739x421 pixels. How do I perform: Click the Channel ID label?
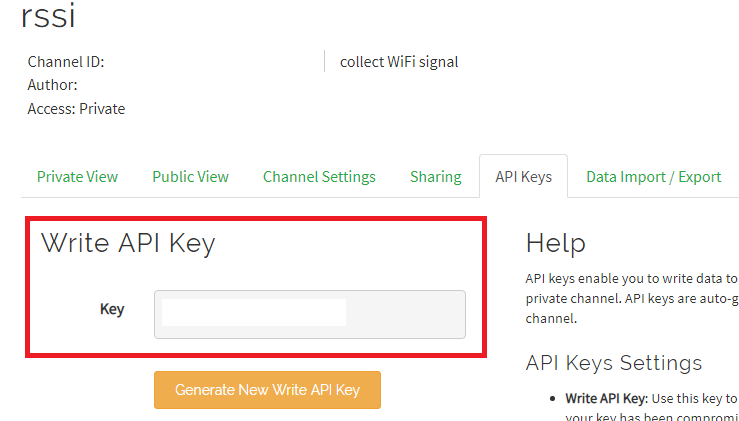pyautogui.click(x=66, y=62)
